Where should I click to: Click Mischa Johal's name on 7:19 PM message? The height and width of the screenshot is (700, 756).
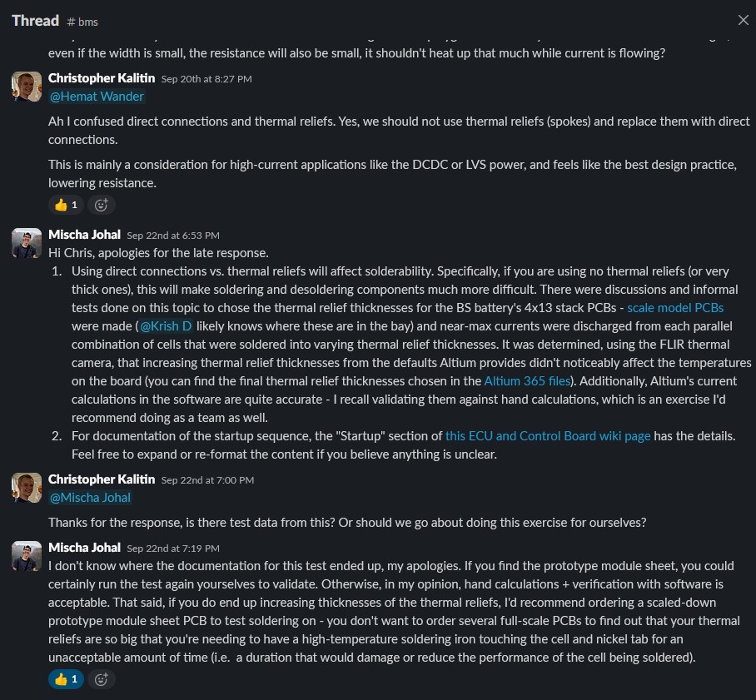point(84,548)
